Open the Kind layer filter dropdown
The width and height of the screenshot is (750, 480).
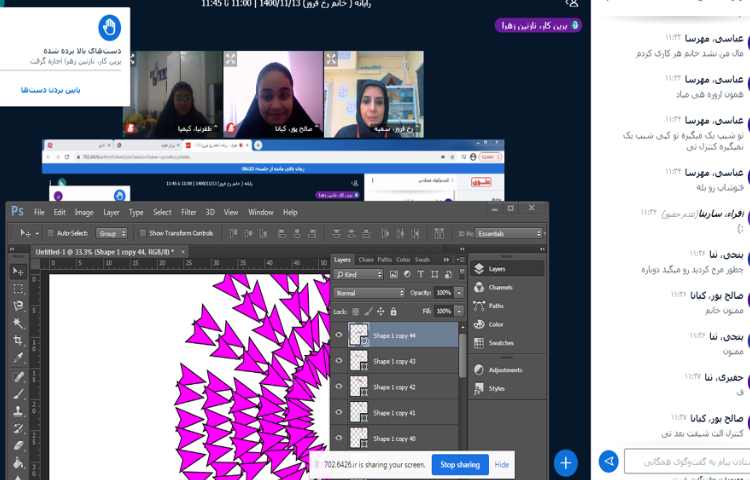pyautogui.click(x=359, y=274)
